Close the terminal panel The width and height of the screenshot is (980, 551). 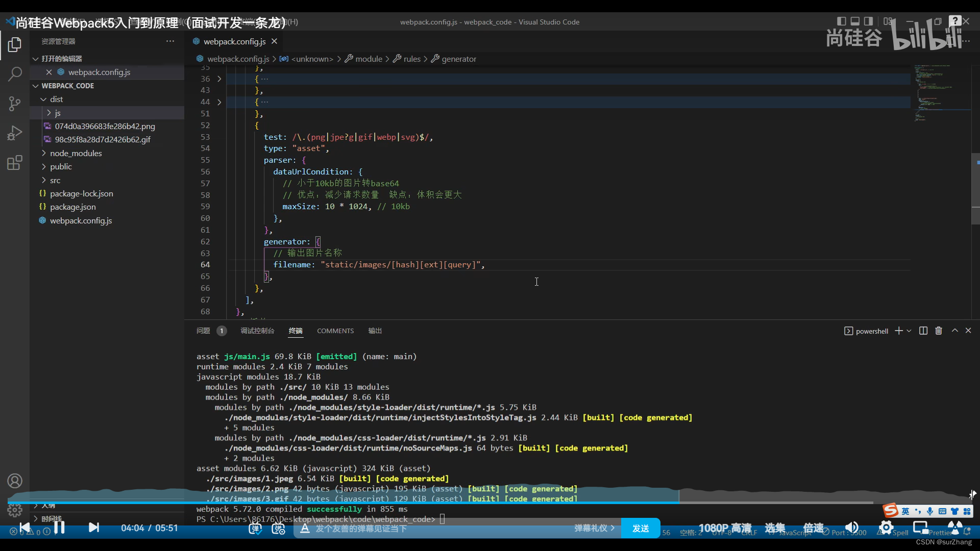point(968,331)
